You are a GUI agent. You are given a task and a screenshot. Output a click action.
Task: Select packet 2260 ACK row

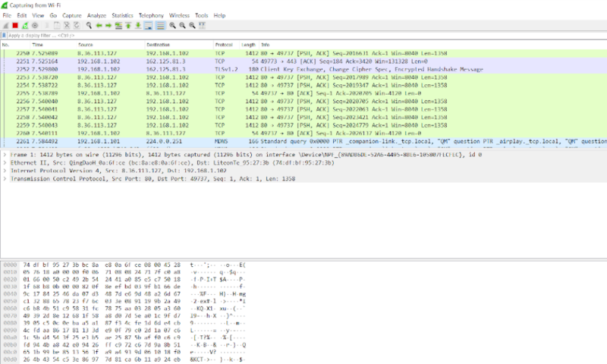coord(303,133)
